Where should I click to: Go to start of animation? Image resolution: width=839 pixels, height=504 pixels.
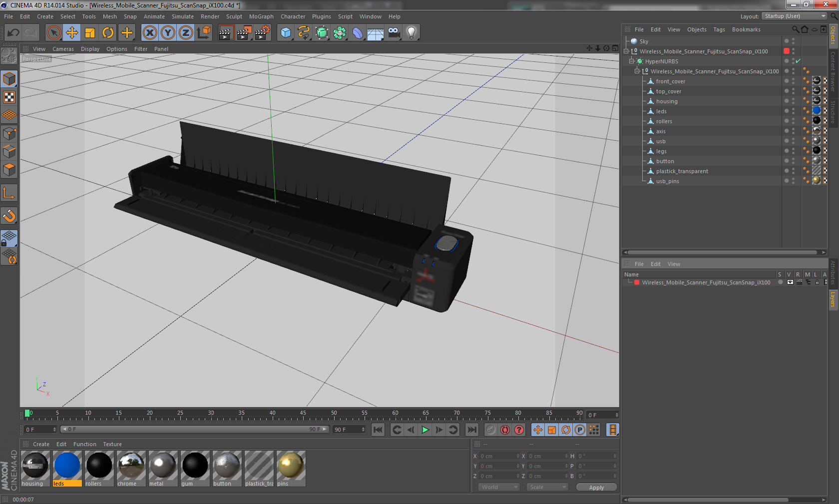click(x=378, y=430)
